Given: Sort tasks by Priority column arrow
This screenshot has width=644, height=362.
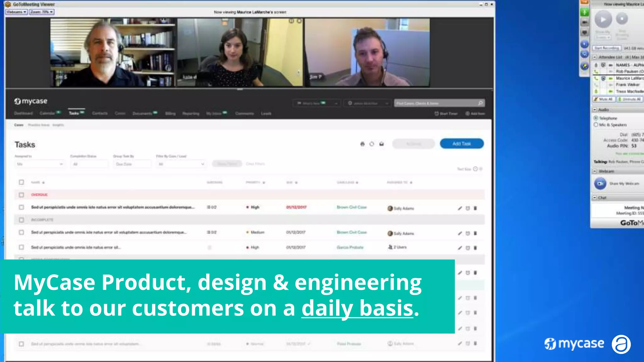Looking at the screenshot, I should [264, 183].
